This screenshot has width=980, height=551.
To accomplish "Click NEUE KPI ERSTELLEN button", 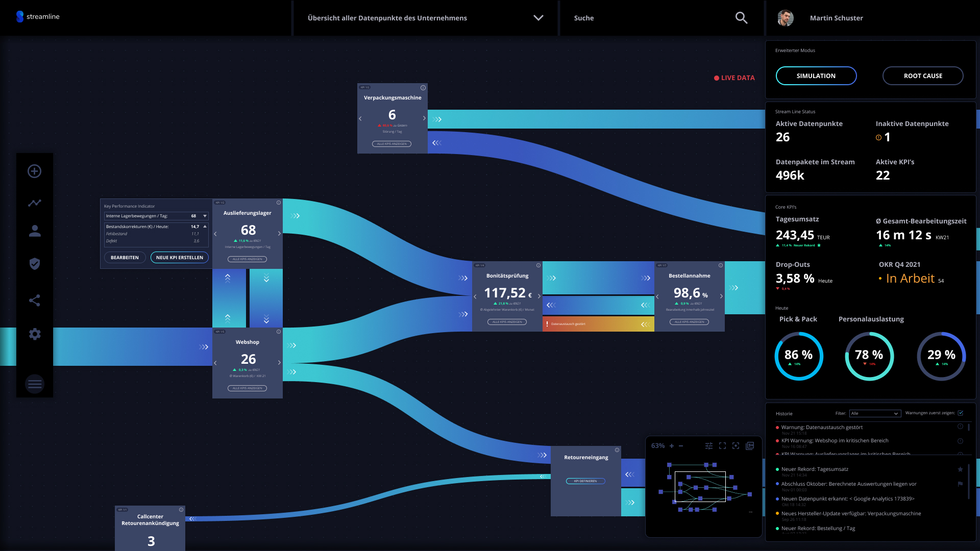I will tap(180, 258).
